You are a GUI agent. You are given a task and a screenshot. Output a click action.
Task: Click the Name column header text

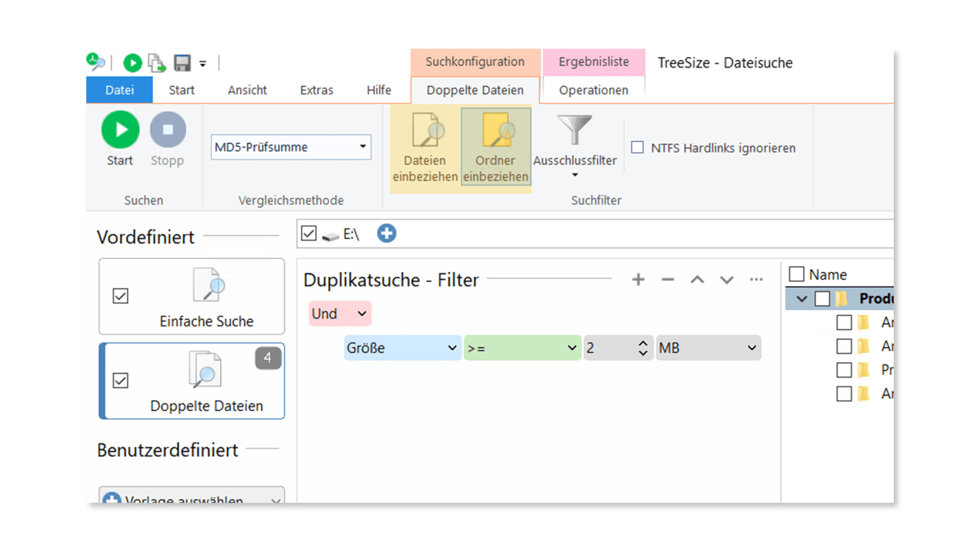point(828,275)
